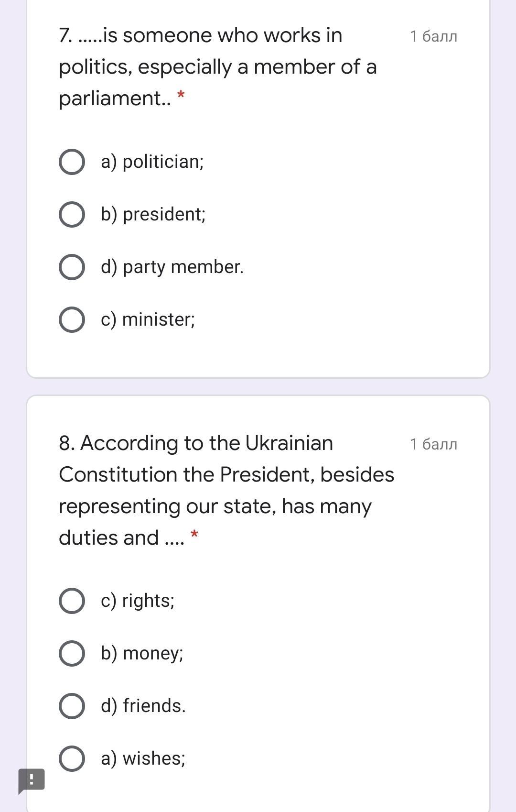Click the report problem feedback icon

32,780
